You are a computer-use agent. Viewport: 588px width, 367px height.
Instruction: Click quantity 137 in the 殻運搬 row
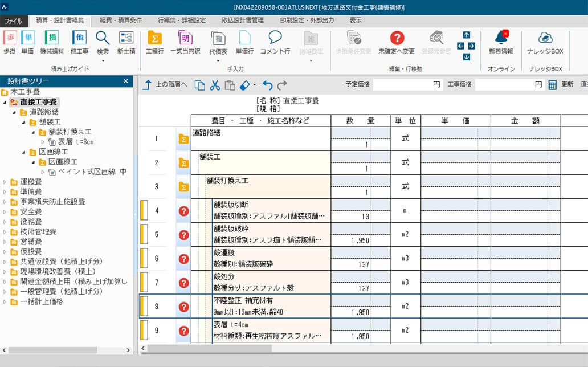364,264
